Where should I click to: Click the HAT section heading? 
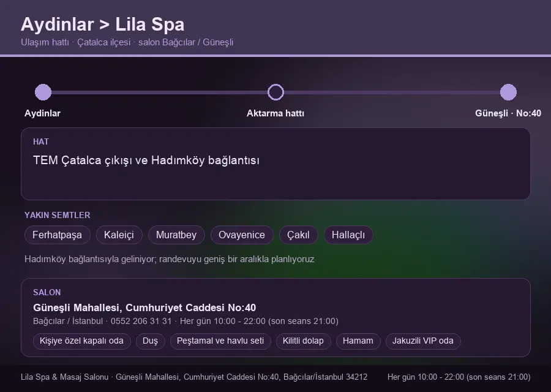pyautogui.click(x=41, y=141)
